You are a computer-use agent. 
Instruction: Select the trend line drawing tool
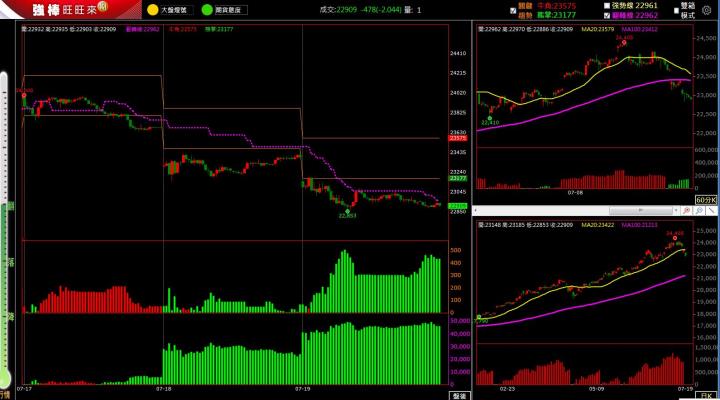[711, 211]
